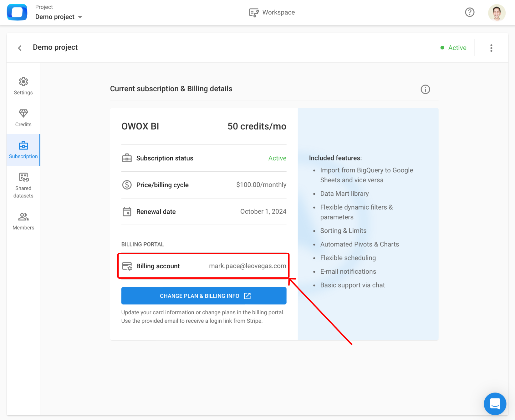Select the Subscription sidebar tab
Image resolution: width=515 pixels, height=420 pixels.
(23, 150)
